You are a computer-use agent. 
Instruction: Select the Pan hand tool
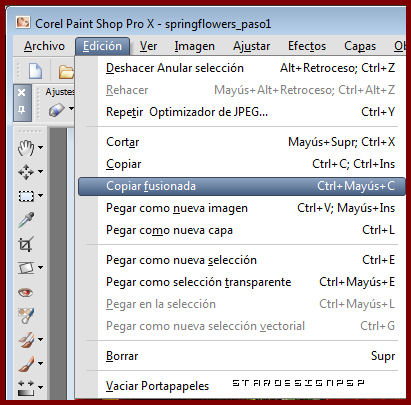point(26,148)
